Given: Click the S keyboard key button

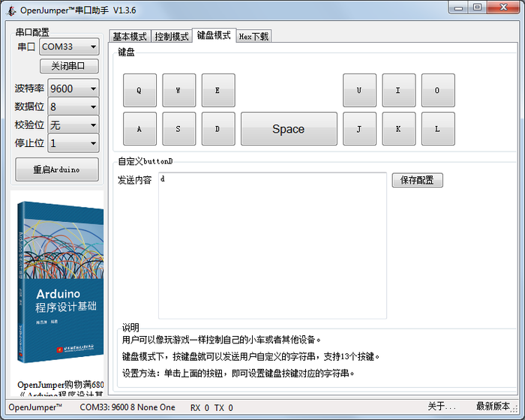Looking at the screenshot, I should [178, 128].
